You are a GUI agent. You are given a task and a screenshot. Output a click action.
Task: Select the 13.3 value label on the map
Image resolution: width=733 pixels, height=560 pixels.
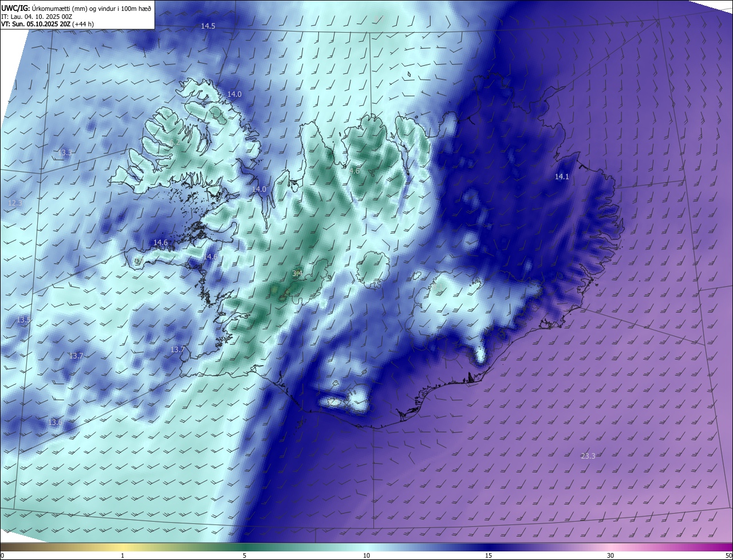point(65,152)
